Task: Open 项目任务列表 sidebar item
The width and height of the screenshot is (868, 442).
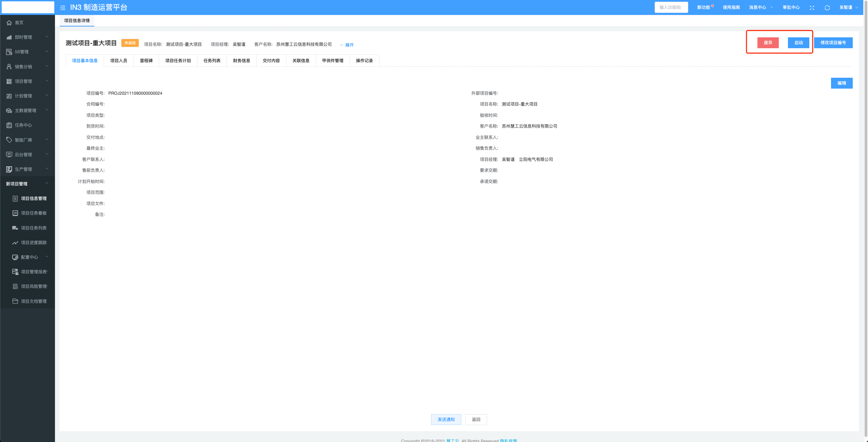Action: pyautogui.click(x=34, y=228)
